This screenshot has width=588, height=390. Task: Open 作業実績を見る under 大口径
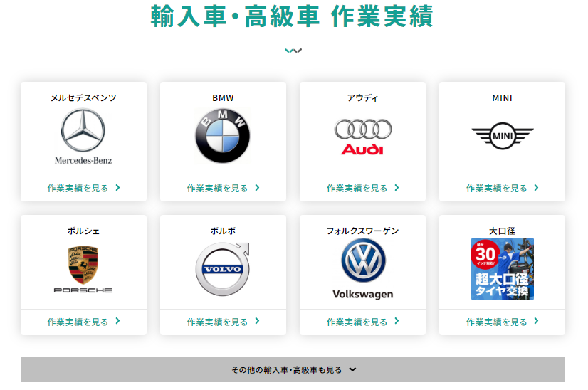(497, 322)
